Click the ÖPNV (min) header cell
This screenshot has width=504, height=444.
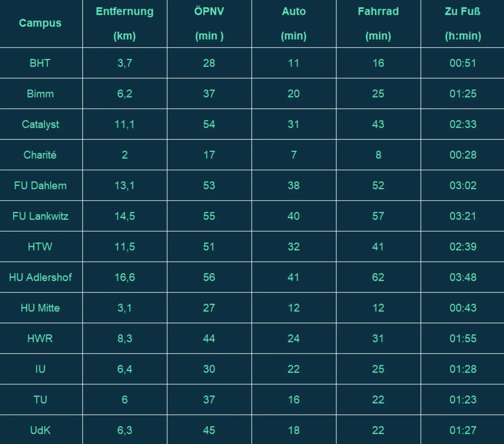pos(209,23)
